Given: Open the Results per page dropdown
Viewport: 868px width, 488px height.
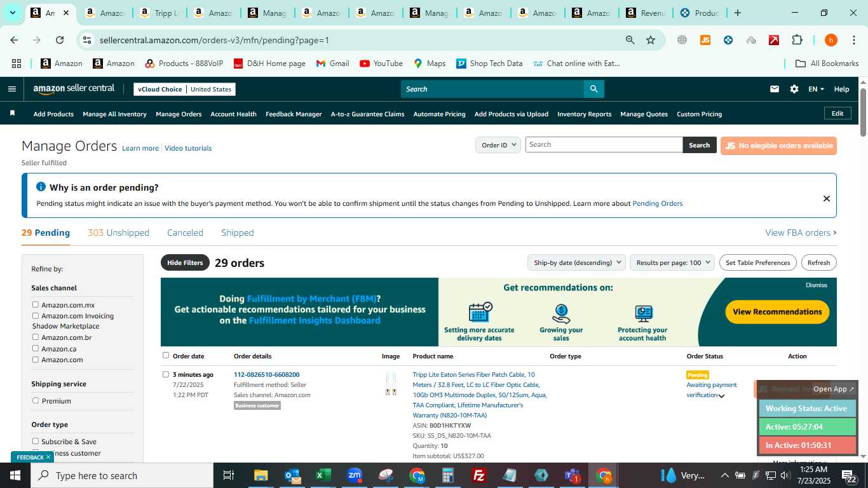Looking at the screenshot, I should 672,262.
